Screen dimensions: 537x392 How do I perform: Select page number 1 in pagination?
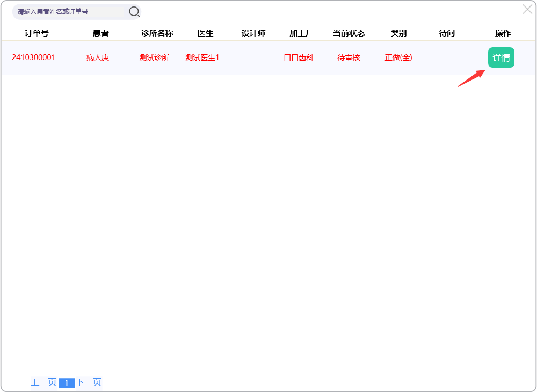tap(66, 383)
